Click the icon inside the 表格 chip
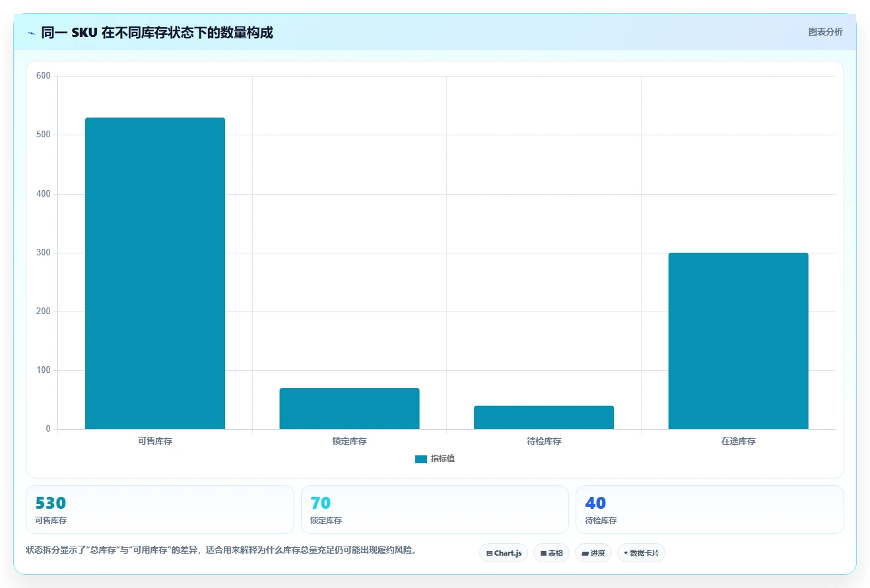The width and height of the screenshot is (870, 588). tap(543, 554)
